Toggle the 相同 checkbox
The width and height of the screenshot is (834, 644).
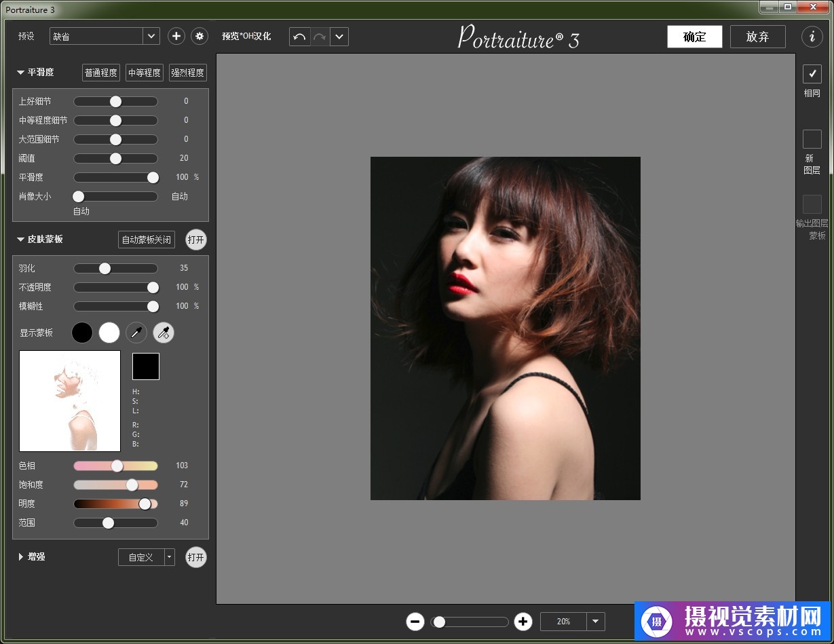[812, 74]
